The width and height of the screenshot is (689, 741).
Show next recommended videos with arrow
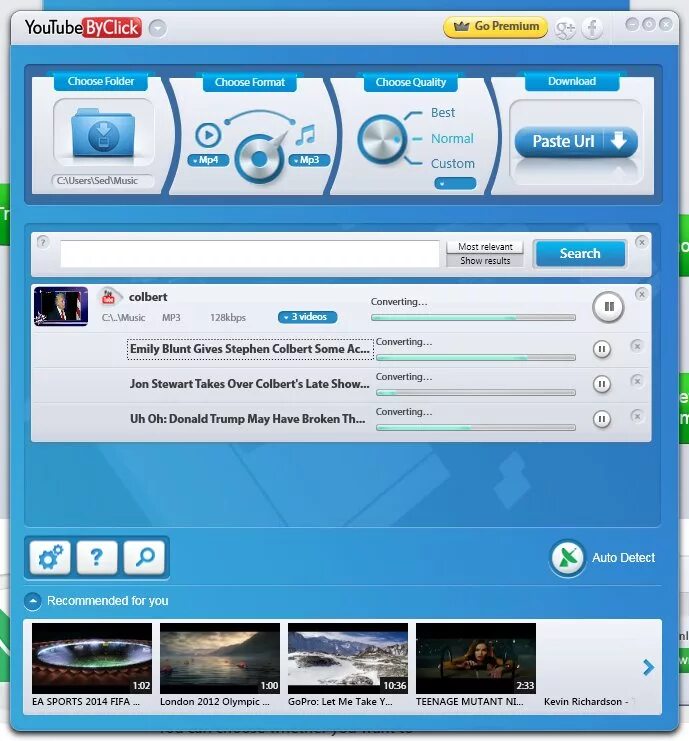click(x=648, y=667)
